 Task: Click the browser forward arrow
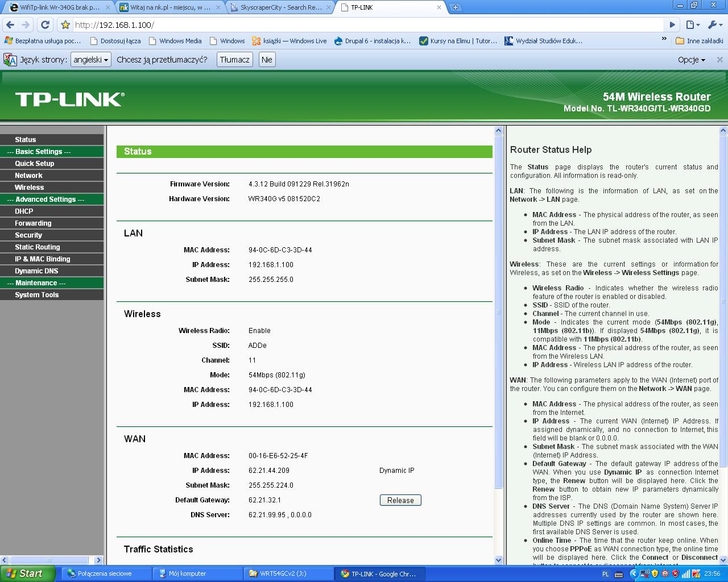coord(26,25)
